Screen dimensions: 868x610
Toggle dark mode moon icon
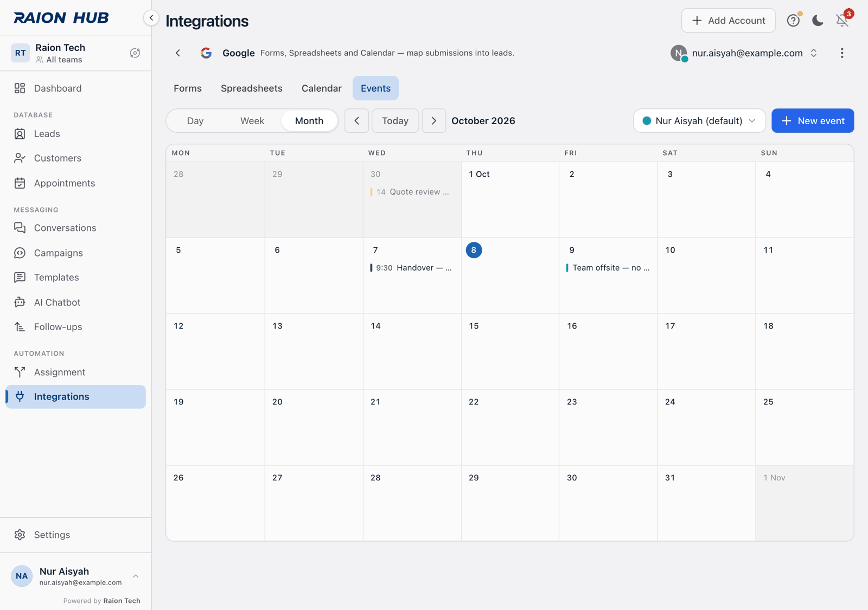coord(818,21)
